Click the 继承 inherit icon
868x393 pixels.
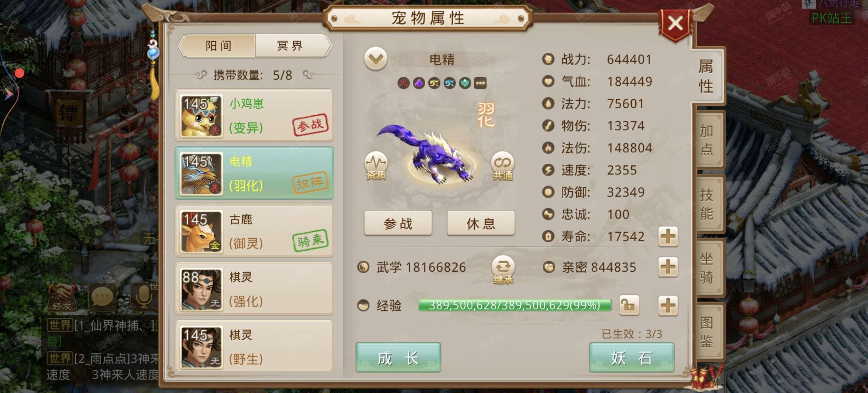(503, 270)
